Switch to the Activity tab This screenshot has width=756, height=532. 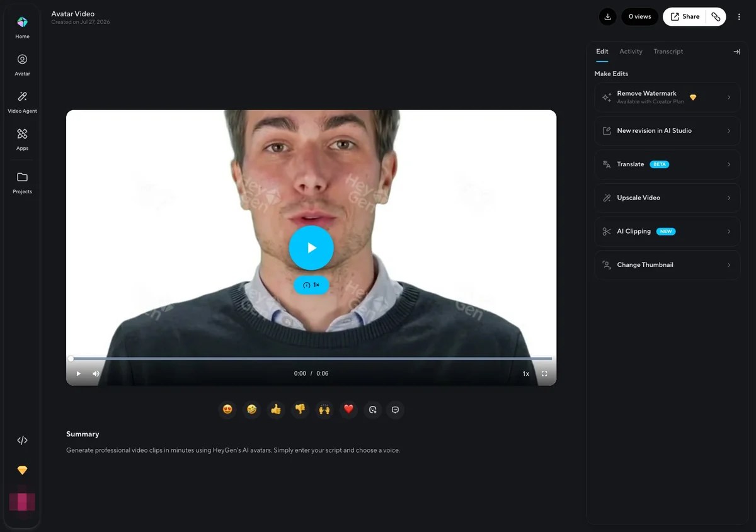pos(631,52)
